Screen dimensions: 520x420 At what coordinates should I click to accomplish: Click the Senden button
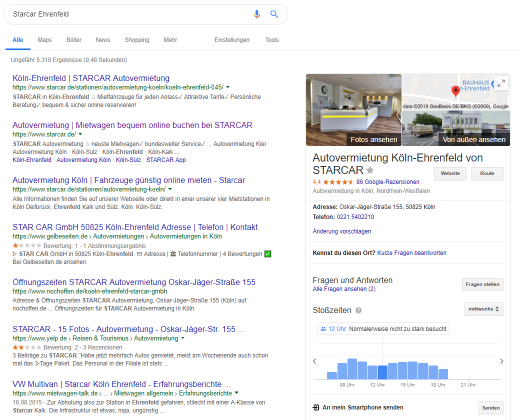(491, 407)
